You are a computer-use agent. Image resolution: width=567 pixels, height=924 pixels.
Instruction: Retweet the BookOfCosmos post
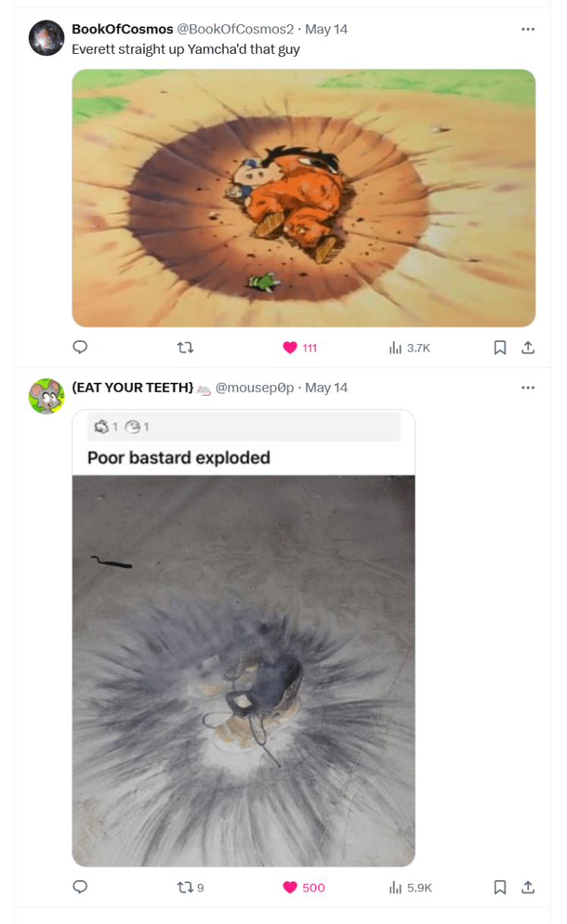pyautogui.click(x=185, y=348)
